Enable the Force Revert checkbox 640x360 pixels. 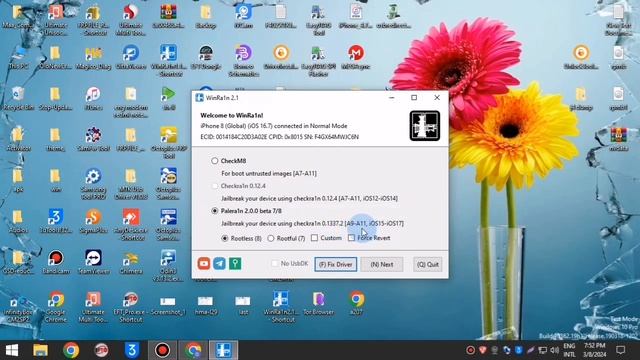[x=351, y=238]
